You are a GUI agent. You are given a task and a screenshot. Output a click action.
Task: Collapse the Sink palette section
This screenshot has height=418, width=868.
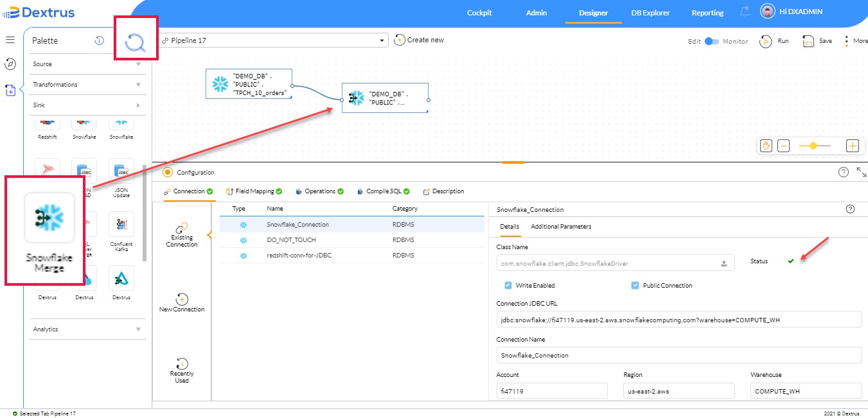tap(88, 105)
